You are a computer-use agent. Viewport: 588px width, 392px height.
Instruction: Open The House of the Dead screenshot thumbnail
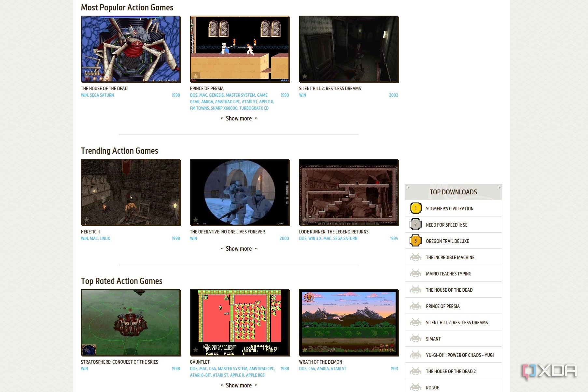tap(131, 49)
